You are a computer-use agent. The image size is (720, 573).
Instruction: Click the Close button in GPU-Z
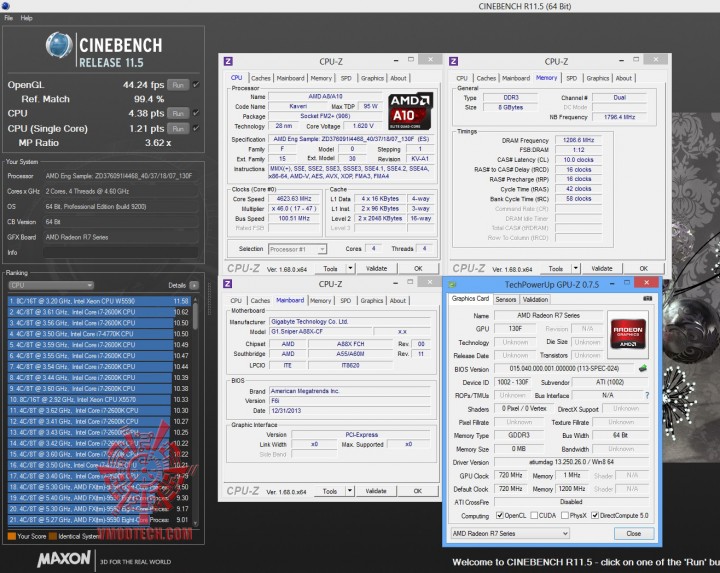click(x=633, y=533)
